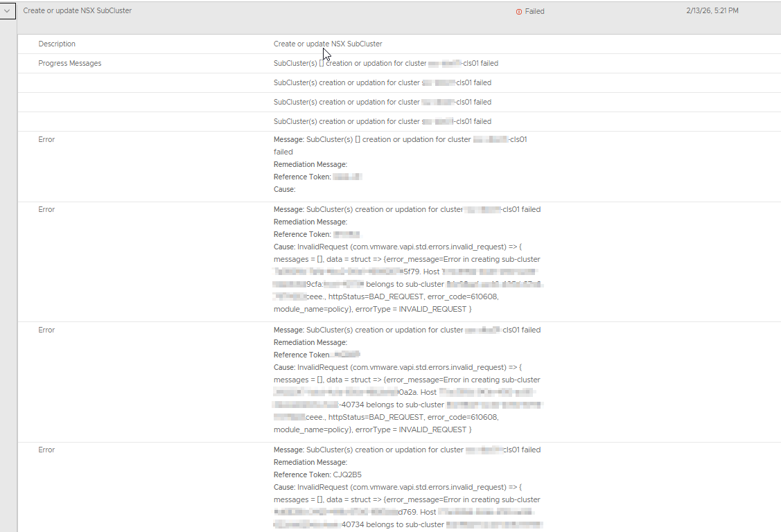Click the Description field label
The width and height of the screenshot is (781, 532).
tap(57, 44)
